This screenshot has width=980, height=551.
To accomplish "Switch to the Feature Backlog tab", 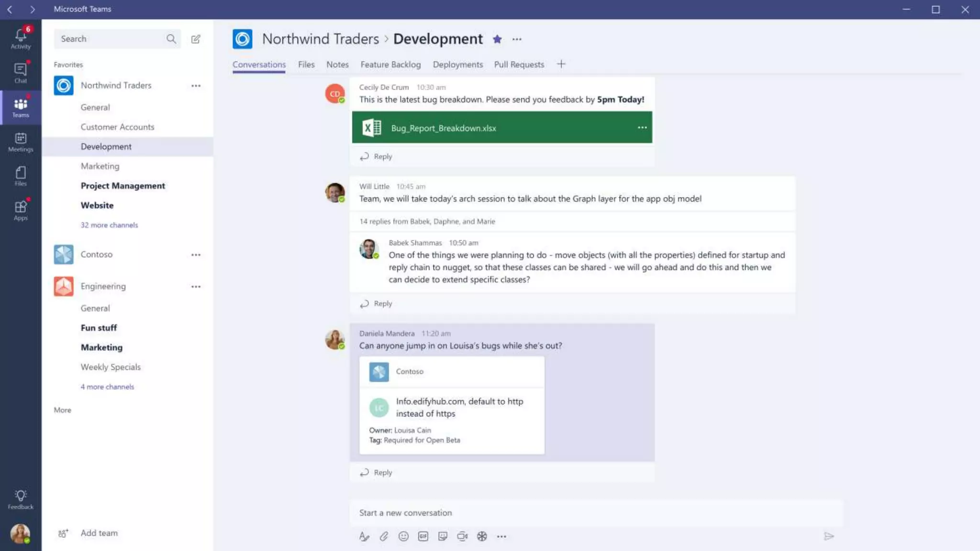I will point(390,65).
